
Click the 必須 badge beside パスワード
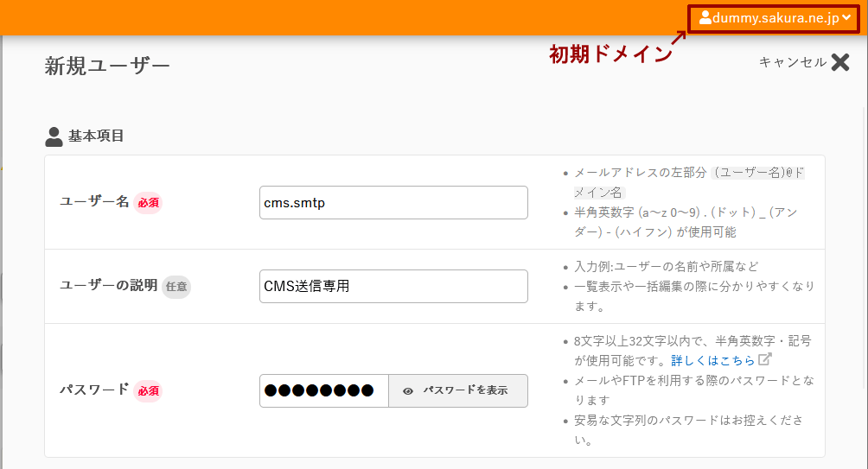[x=148, y=391]
